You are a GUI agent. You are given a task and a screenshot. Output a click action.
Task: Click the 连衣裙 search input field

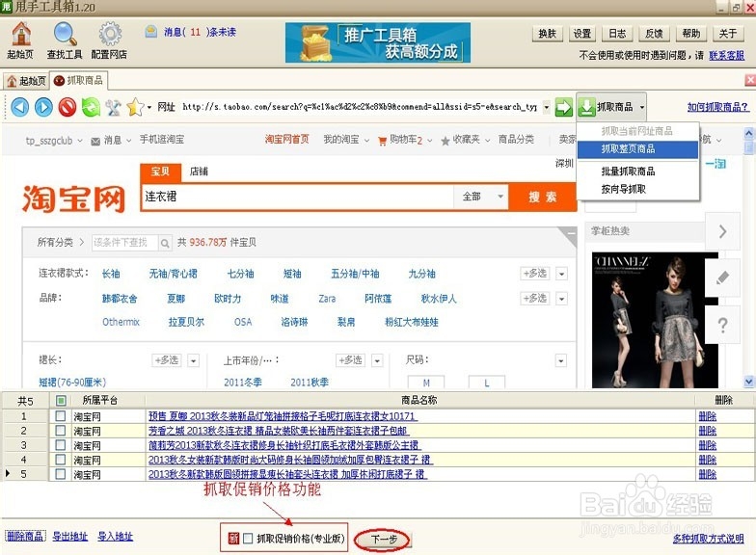(x=297, y=197)
